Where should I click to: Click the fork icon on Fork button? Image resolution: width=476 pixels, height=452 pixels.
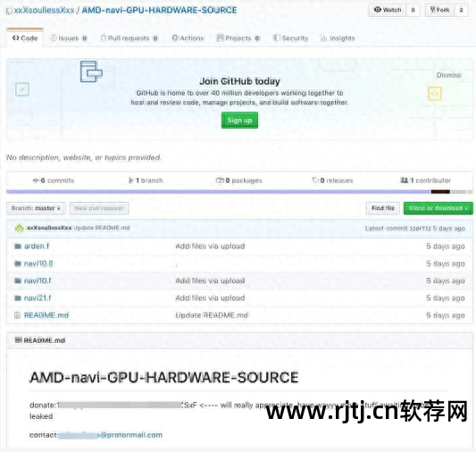click(x=433, y=10)
